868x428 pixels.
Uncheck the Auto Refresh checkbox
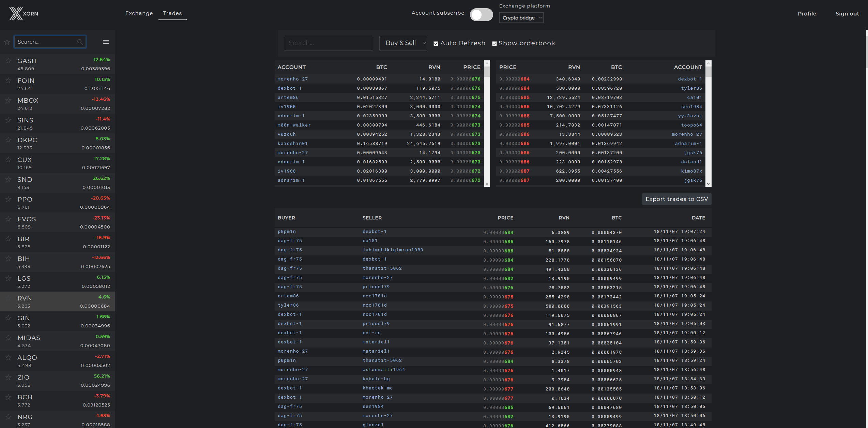coord(436,44)
